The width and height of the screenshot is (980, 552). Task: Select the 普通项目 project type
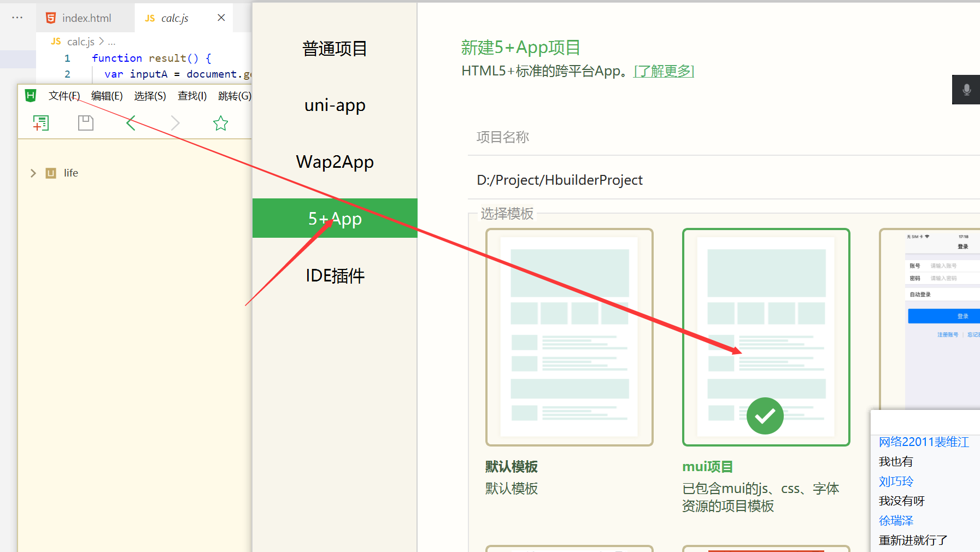click(335, 49)
